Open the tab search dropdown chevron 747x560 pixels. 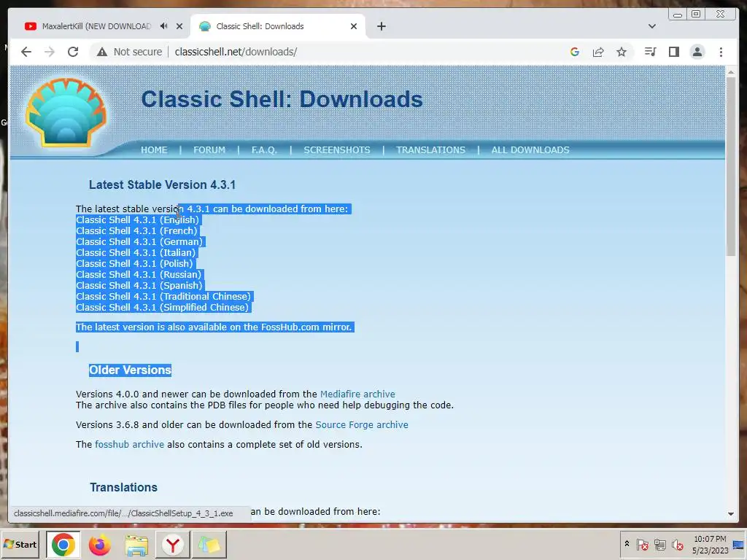pyautogui.click(x=651, y=26)
